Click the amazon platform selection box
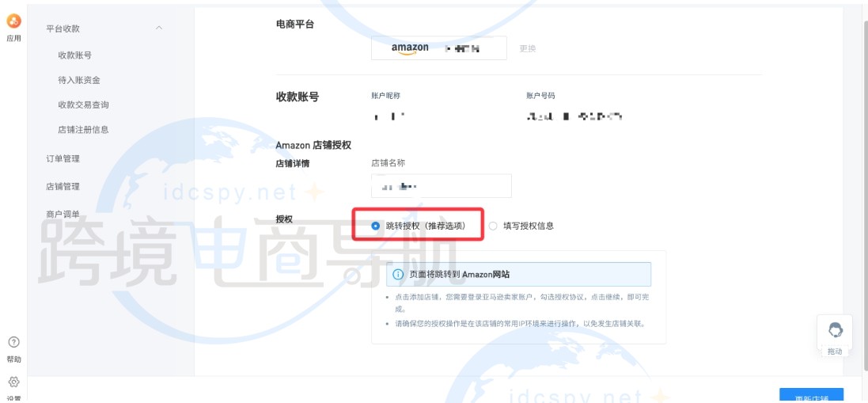The image size is (868, 403). click(x=439, y=48)
